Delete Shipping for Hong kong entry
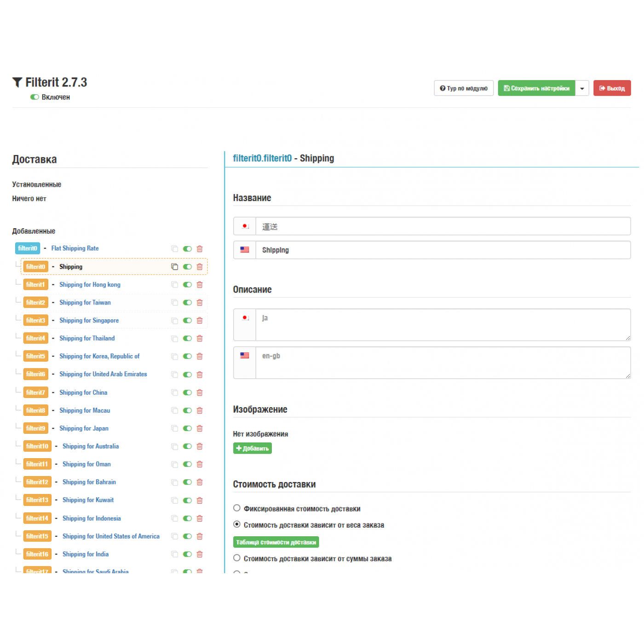 coord(200,285)
